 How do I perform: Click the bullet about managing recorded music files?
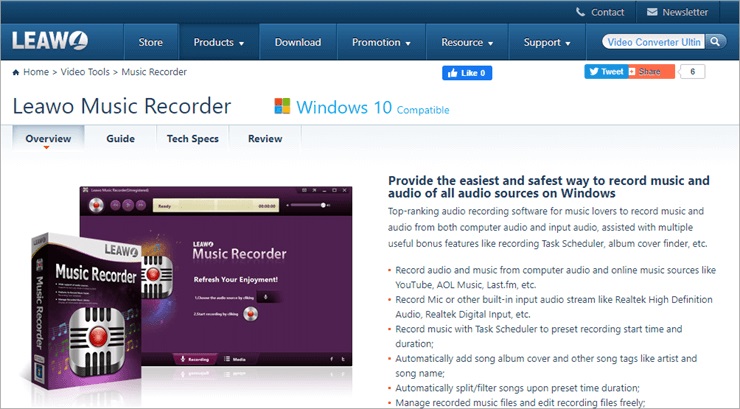coord(520,402)
